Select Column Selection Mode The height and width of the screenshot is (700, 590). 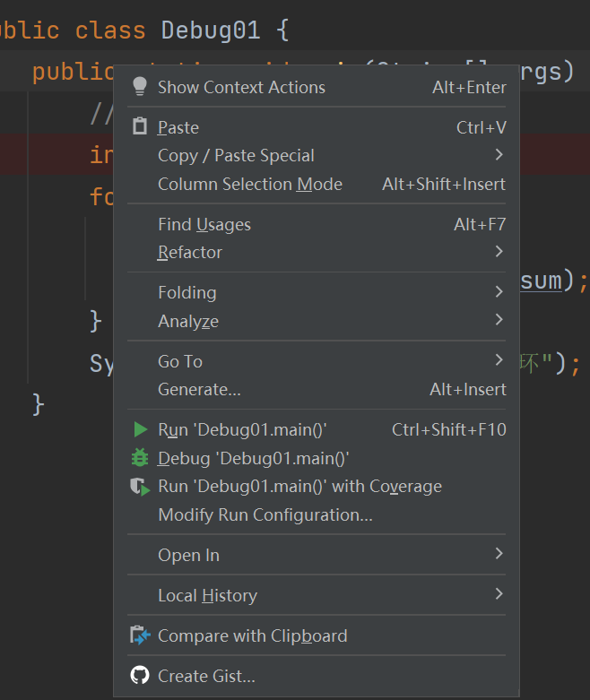point(250,184)
